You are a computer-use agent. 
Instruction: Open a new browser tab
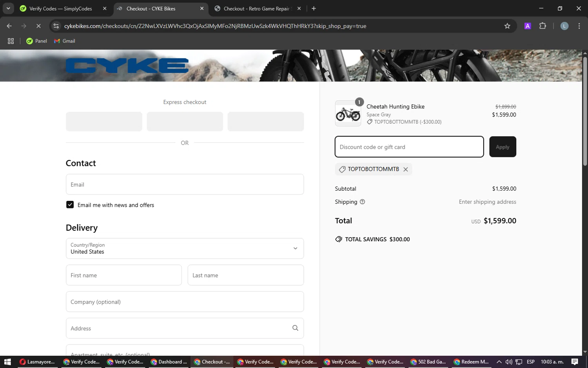click(314, 9)
